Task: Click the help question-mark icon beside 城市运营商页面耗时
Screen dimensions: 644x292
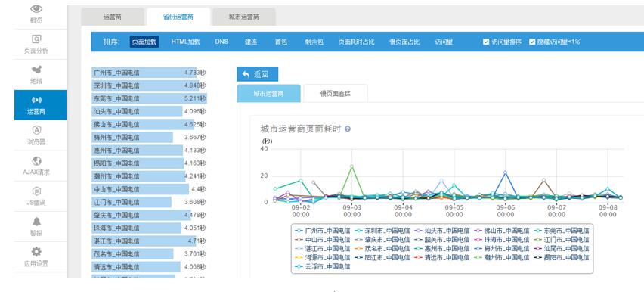Action: (x=348, y=129)
